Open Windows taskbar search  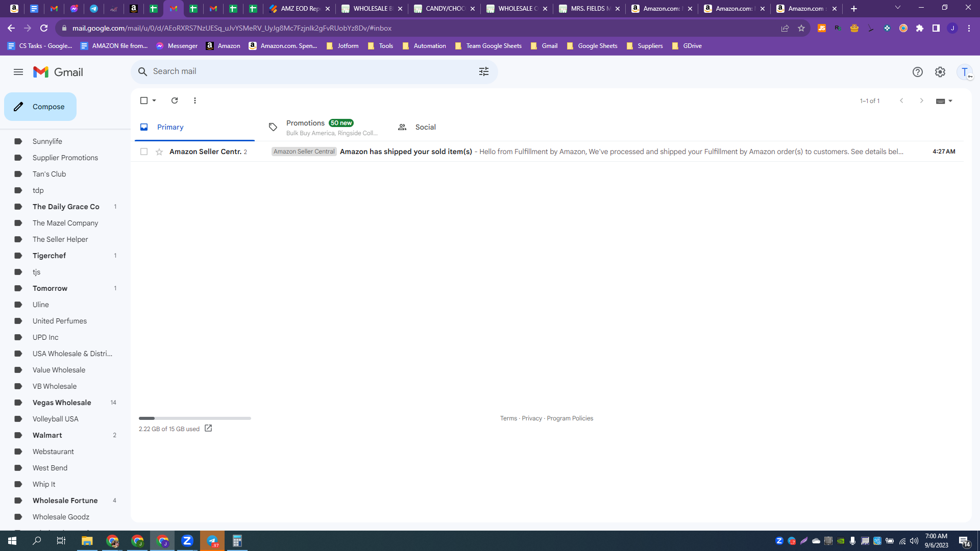37,541
